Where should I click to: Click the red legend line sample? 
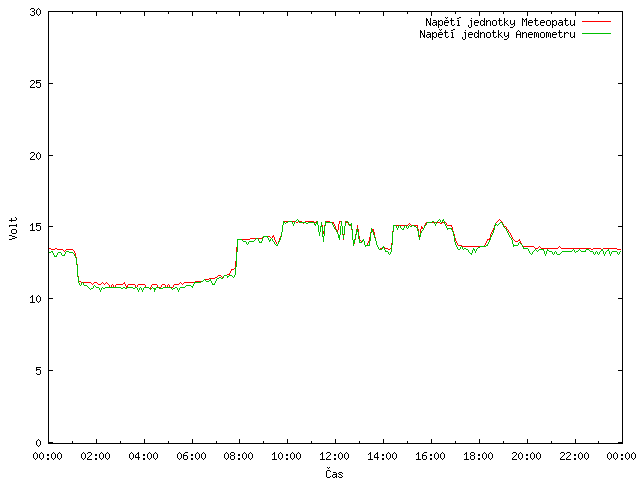(596, 22)
